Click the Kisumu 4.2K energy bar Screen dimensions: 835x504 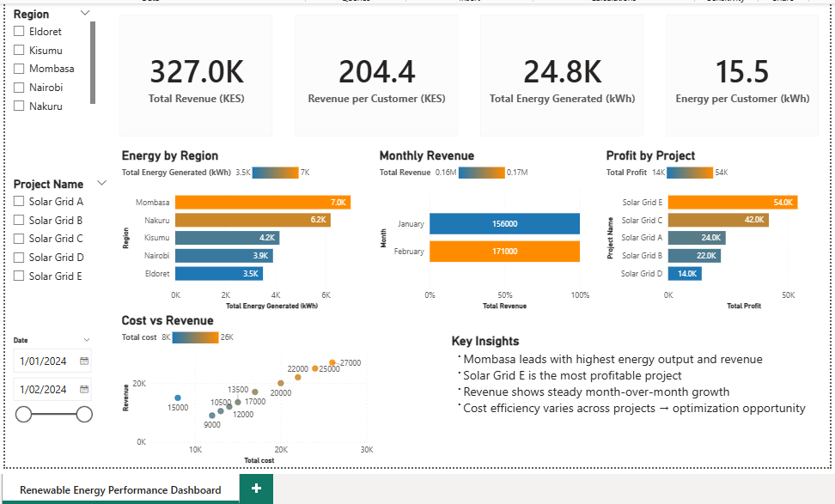coord(228,237)
